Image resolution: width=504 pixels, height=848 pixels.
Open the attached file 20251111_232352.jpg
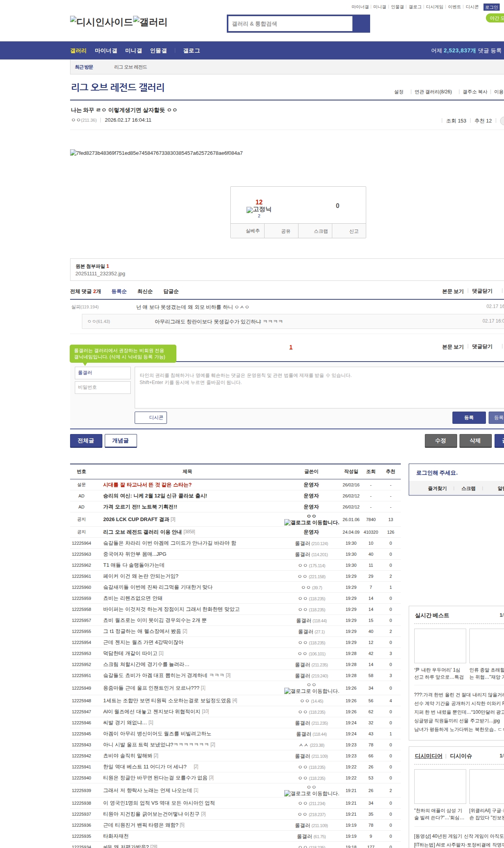[x=100, y=274]
